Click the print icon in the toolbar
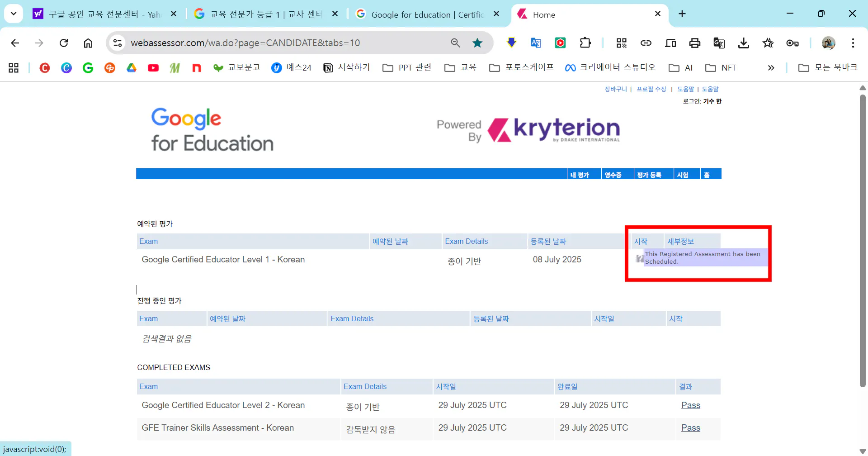Screen dimensions: 868x456 tap(695, 43)
